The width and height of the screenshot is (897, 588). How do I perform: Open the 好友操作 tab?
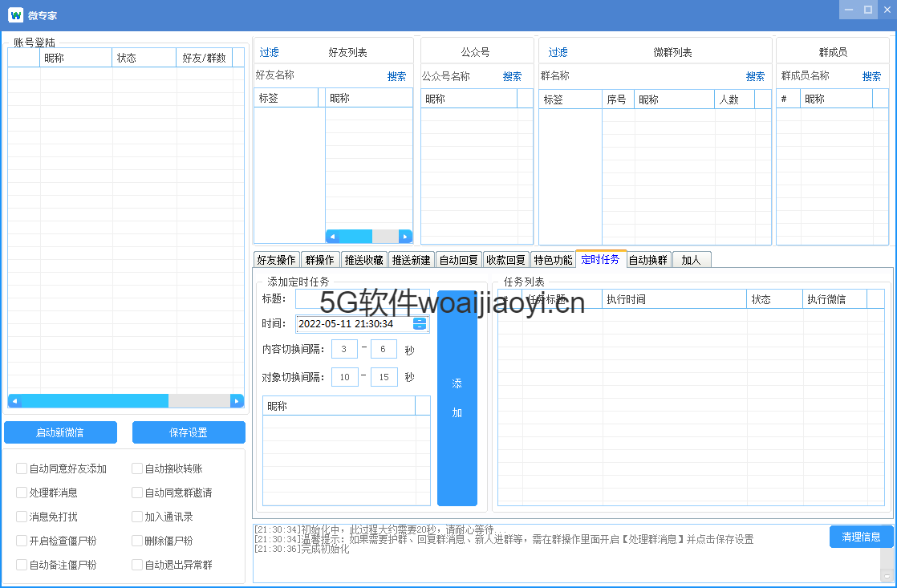[x=276, y=260]
